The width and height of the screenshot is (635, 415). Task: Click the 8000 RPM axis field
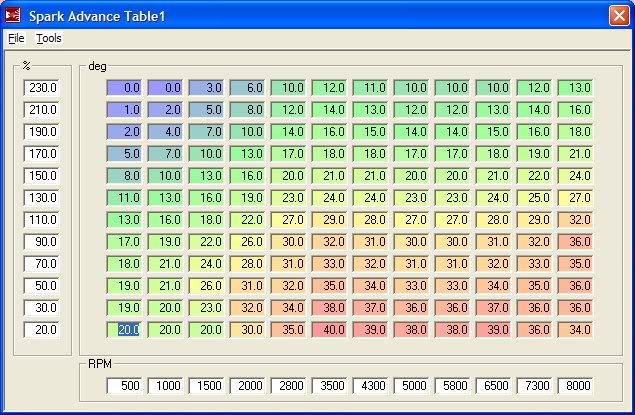coord(575,385)
